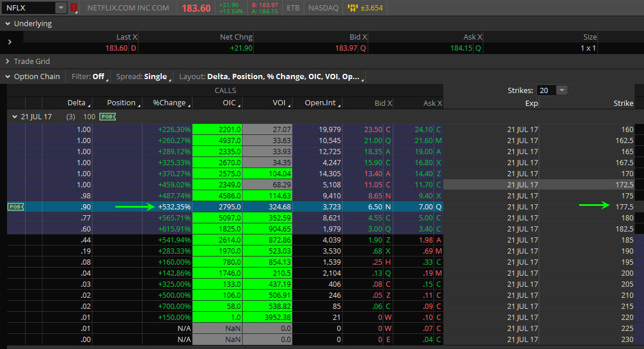This screenshot has height=349, width=644.
Task: Click the Open.Int column header
Action: click(321, 103)
